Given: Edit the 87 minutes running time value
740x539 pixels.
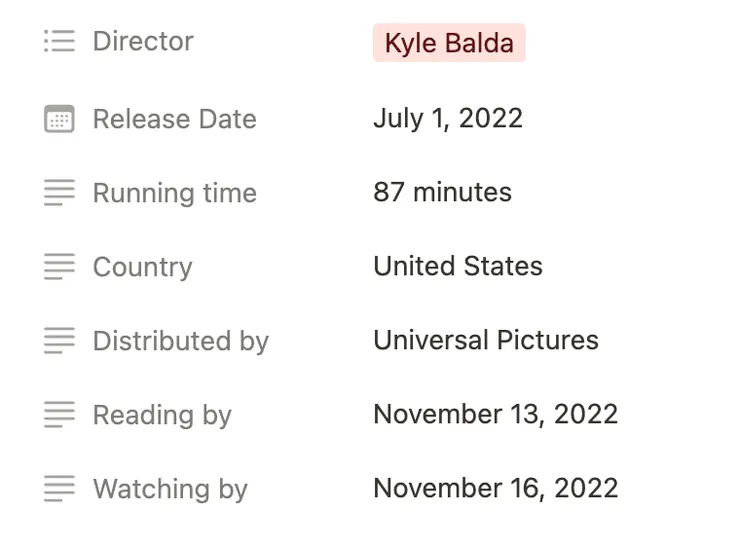Looking at the screenshot, I should tap(442, 192).
